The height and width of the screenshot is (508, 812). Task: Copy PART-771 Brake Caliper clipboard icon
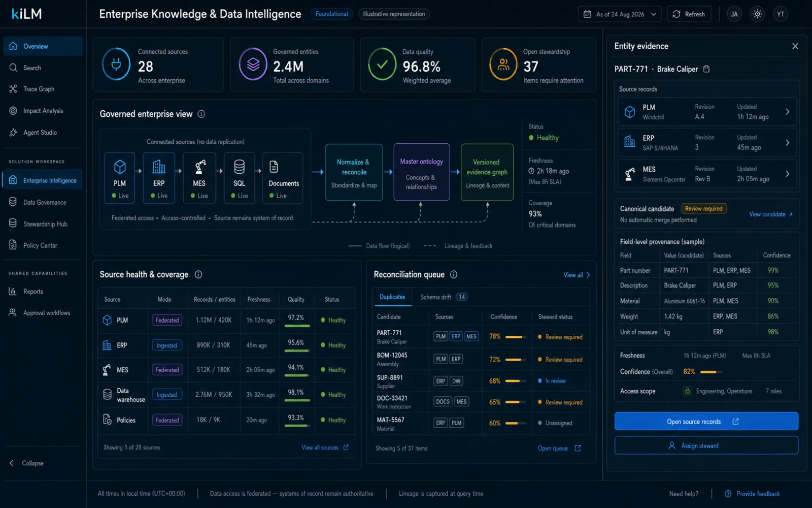pyautogui.click(x=706, y=69)
